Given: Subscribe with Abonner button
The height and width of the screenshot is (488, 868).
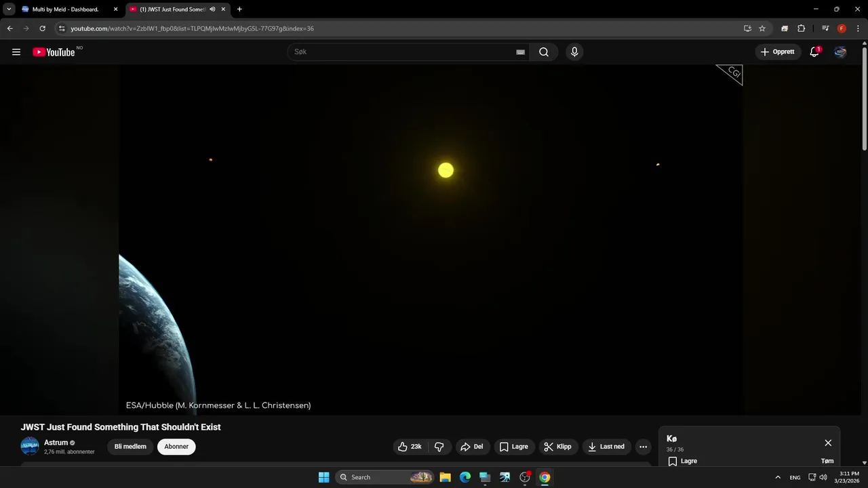Looking at the screenshot, I should [x=176, y=447].
